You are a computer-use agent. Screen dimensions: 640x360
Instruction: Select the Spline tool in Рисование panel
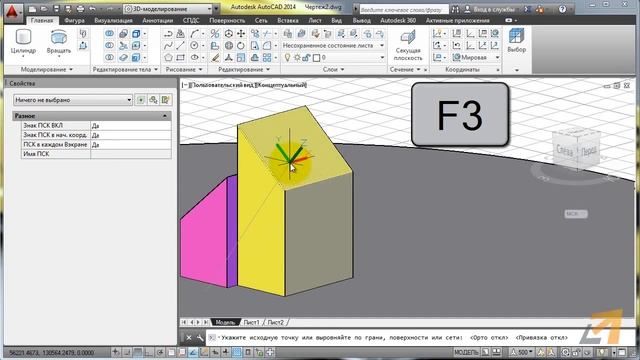pos(168,46)
